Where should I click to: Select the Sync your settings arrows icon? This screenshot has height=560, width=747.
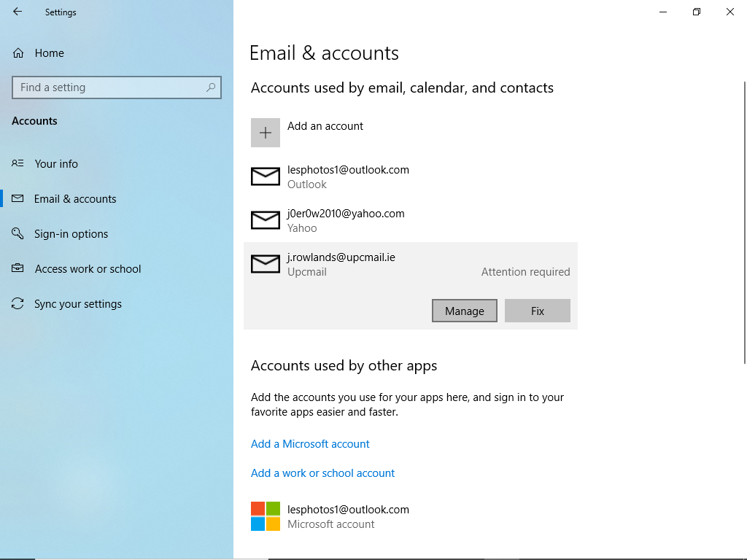18,304
